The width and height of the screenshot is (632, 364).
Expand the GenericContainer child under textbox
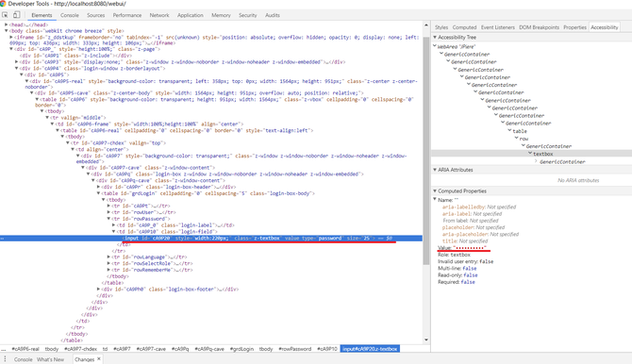(x=536, y=161)
